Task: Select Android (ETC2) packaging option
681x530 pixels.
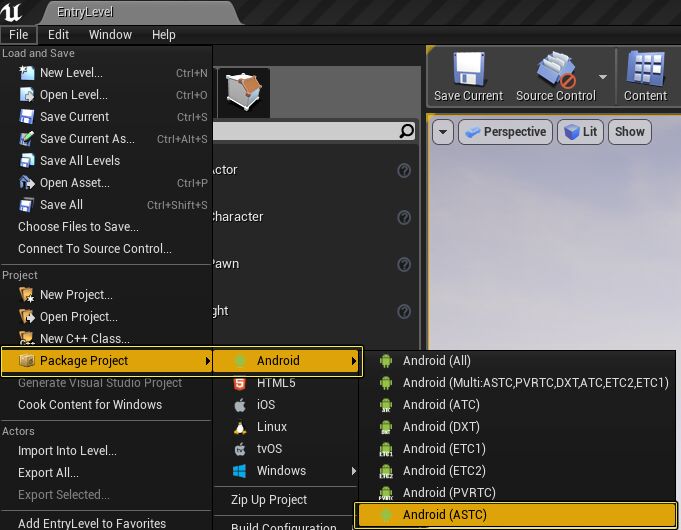Action: tap(517, 470)
